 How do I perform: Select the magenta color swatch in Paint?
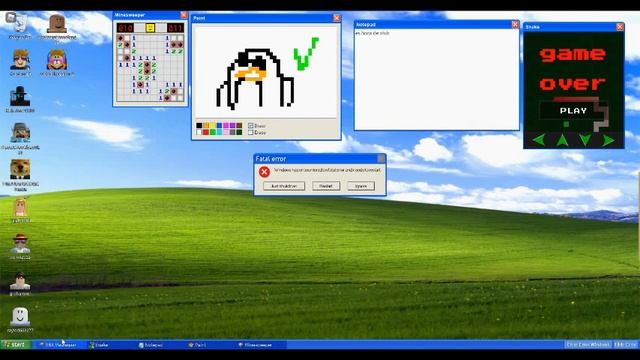(226, 125)
